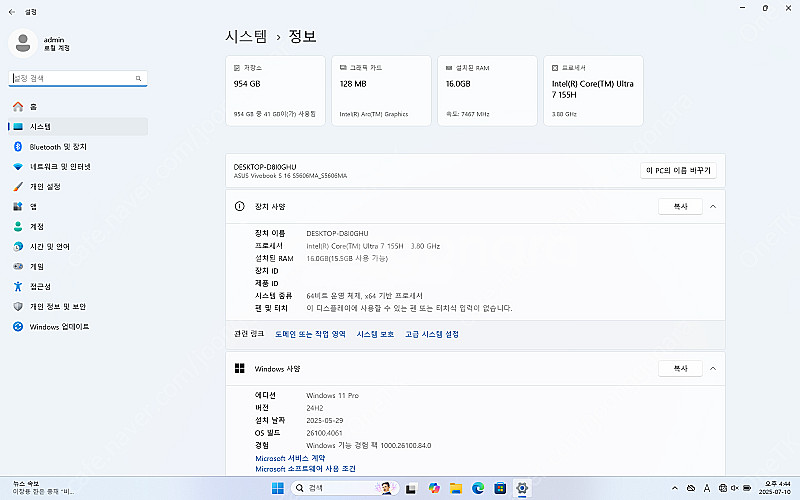The width and height of the screenshot is (800, 500).
Task: Copy 장치 사양 with its 복사 button
Action: 680,207
